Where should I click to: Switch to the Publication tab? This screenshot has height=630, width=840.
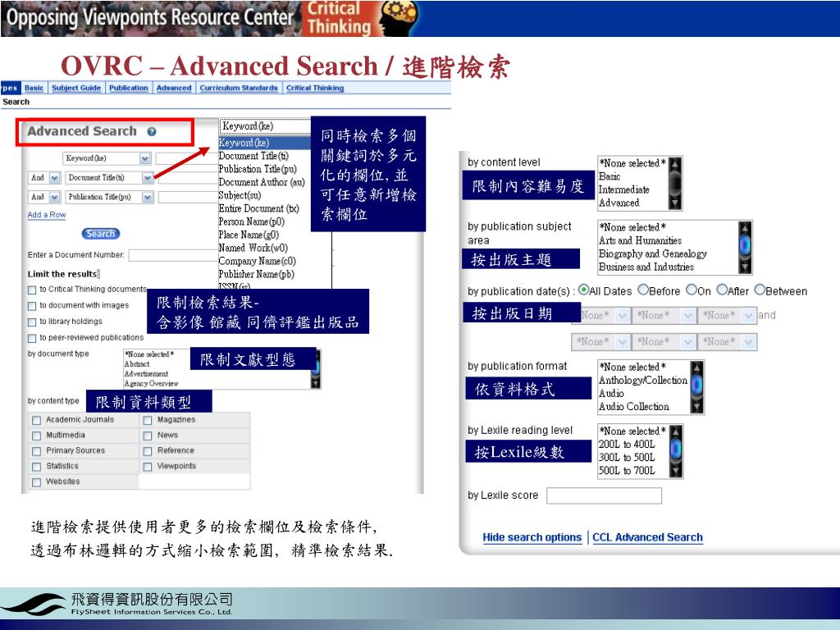129,88
